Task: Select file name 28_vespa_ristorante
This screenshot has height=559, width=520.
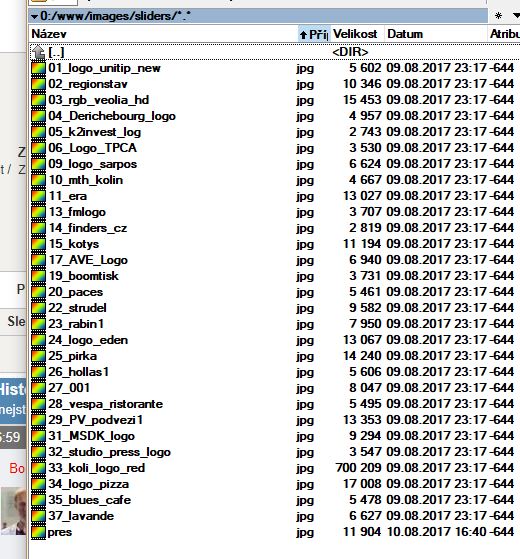Action: pyautogui.click(x=105, y=404)
